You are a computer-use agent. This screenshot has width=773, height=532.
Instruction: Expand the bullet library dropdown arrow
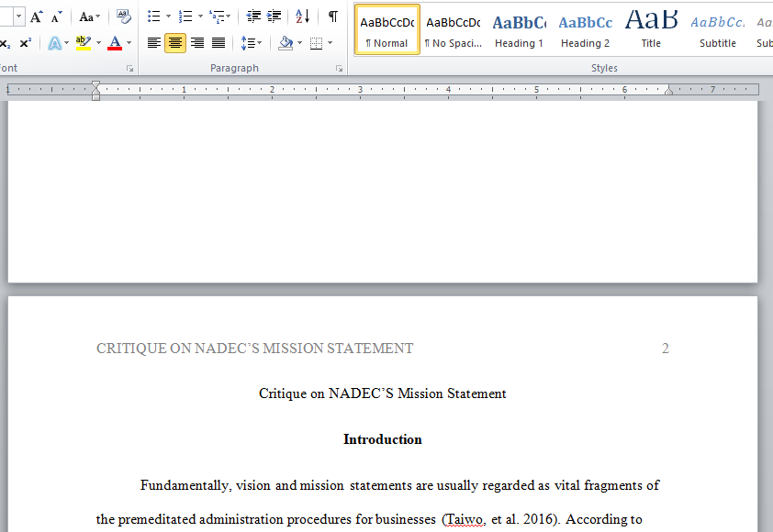tap(168, 17)
